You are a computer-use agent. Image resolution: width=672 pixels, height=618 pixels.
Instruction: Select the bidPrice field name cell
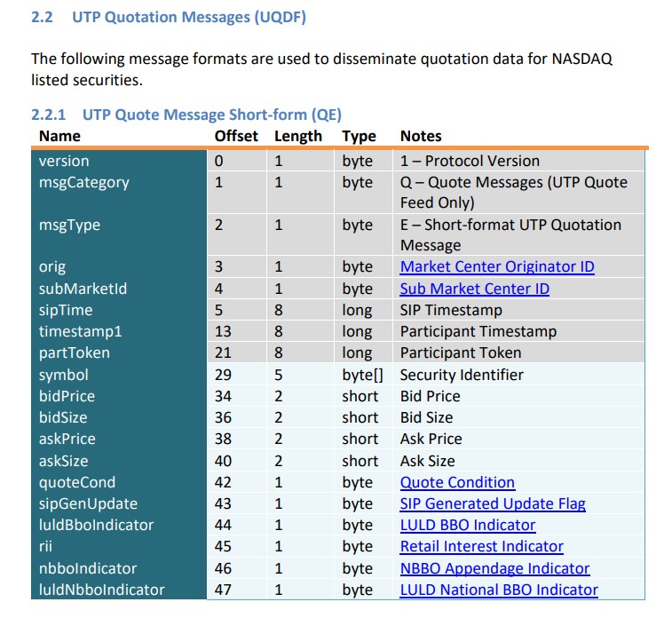point(67,396)
